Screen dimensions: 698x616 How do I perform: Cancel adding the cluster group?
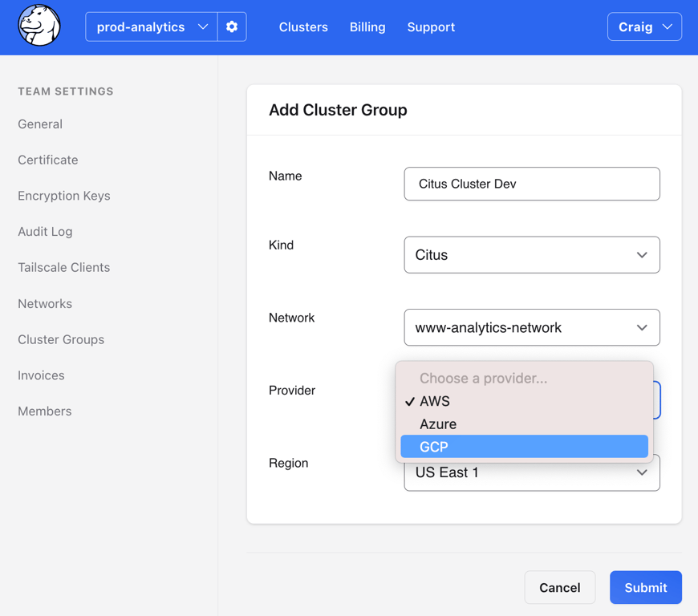click(559, 587)
